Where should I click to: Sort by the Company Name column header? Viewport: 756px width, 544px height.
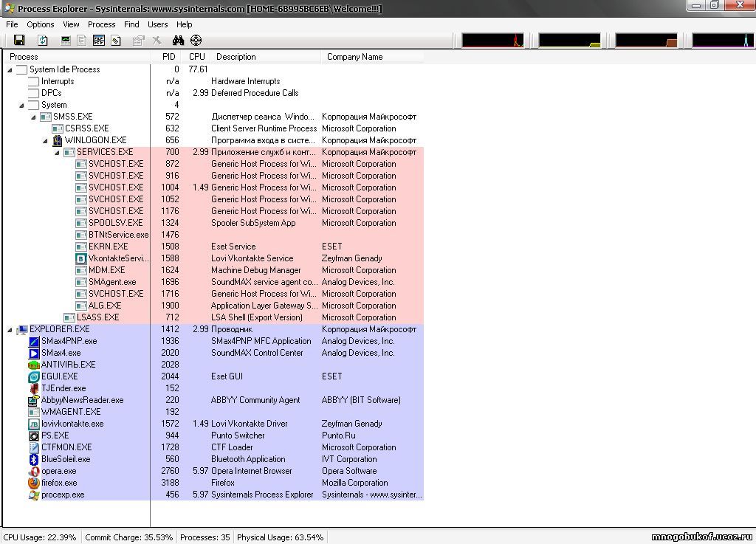[x=372, y=57]
